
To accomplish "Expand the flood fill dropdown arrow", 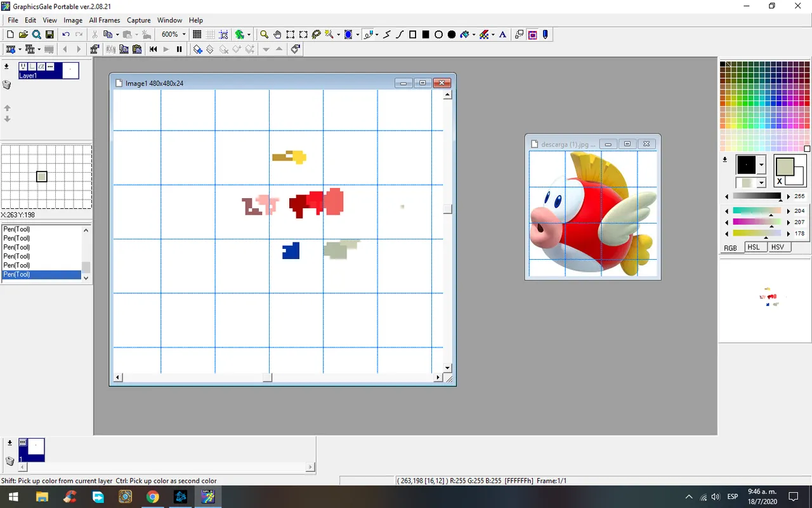I will tap(473, 34).
